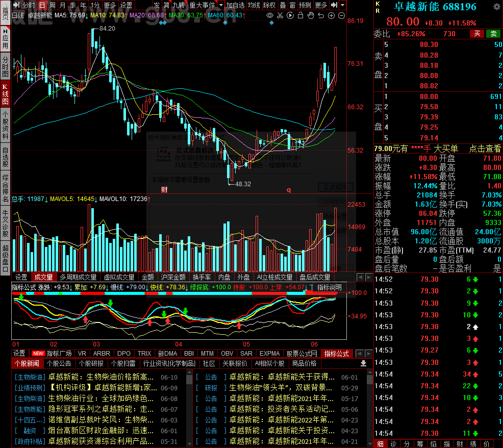Click the eye visibility icon above the K-line chart
Screen dimensions: 503x448
coord(270,15)
